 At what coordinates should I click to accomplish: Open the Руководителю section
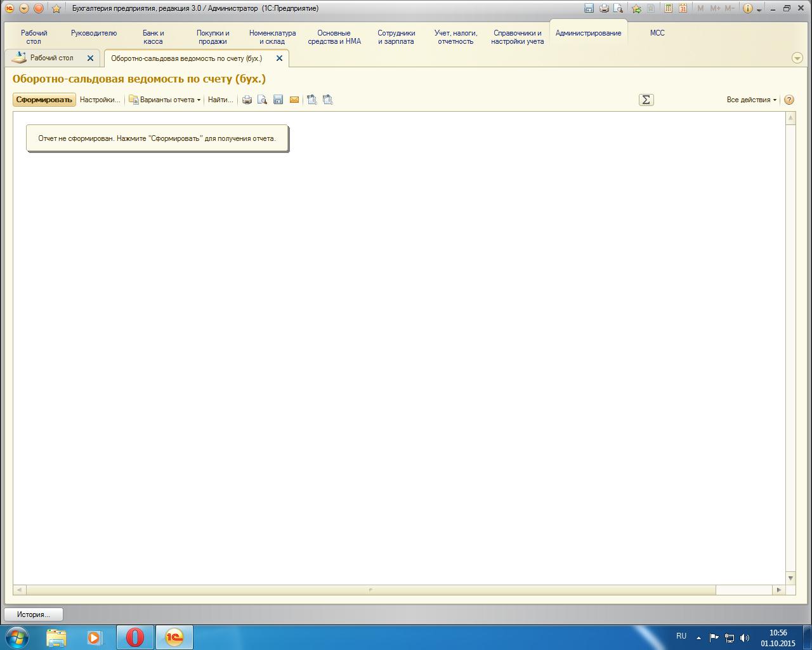pyautogui.click(x=94, y=33)
